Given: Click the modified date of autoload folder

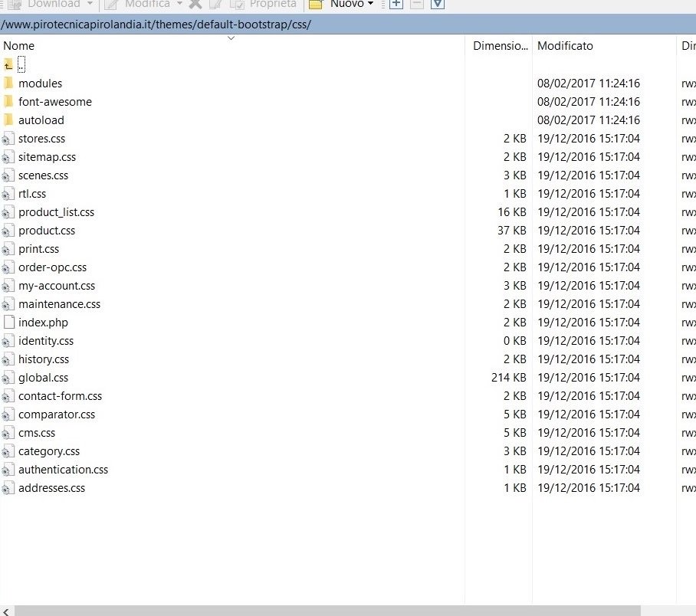Looking at the screenshot, I should point(589,120).
